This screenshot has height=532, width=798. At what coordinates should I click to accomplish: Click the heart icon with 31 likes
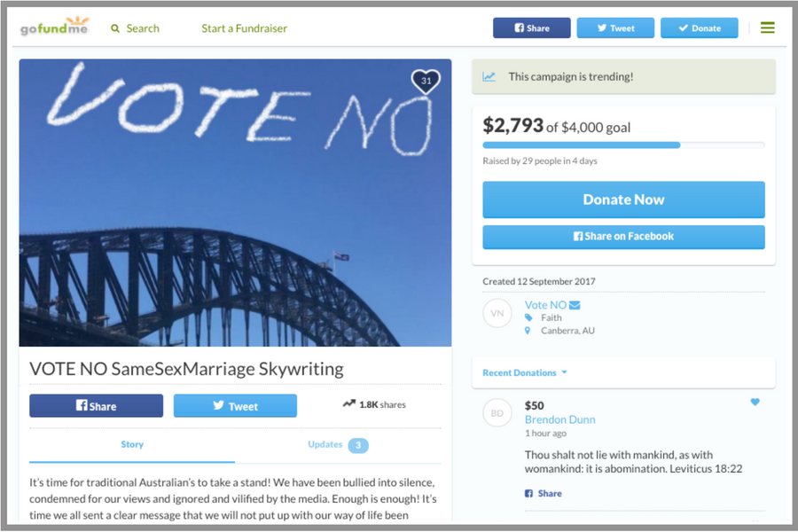click(426, 82)
